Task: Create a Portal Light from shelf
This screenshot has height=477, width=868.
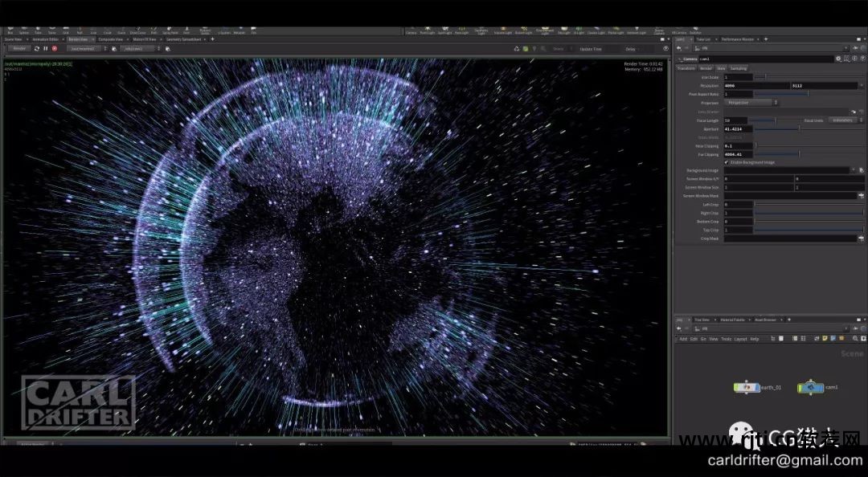Action: pos(616,31)
